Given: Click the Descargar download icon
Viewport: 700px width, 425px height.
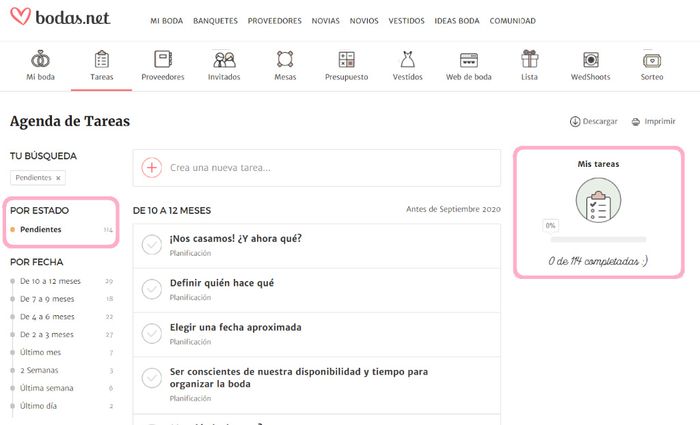Looking at the screenshot, I should point(575,121).
